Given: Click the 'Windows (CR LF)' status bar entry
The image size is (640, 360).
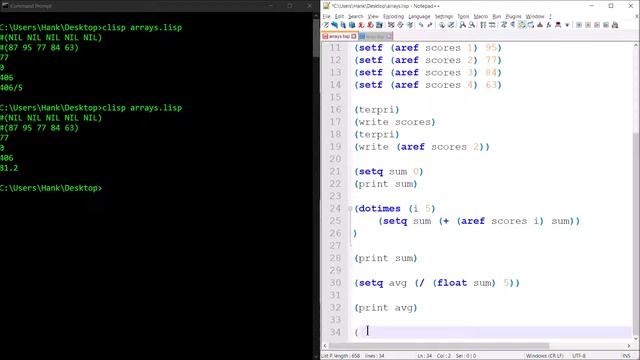Looking at the screenshot, I should point(544,356).
